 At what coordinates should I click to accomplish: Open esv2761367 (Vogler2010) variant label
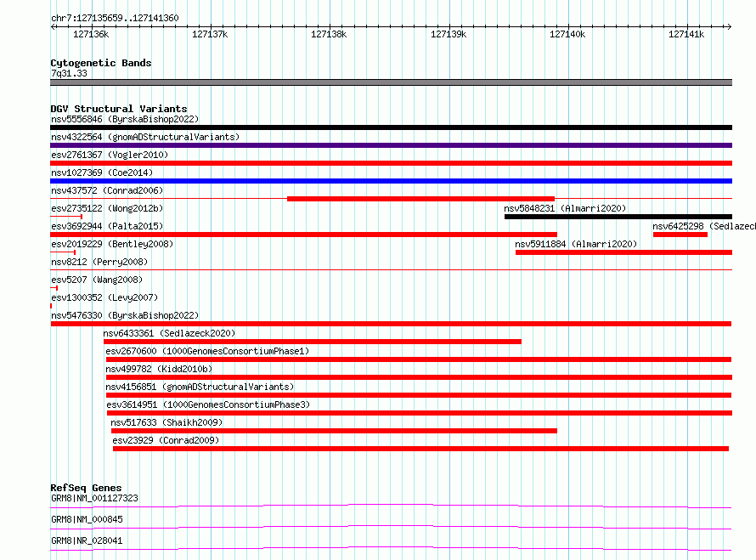coord(110,155)
